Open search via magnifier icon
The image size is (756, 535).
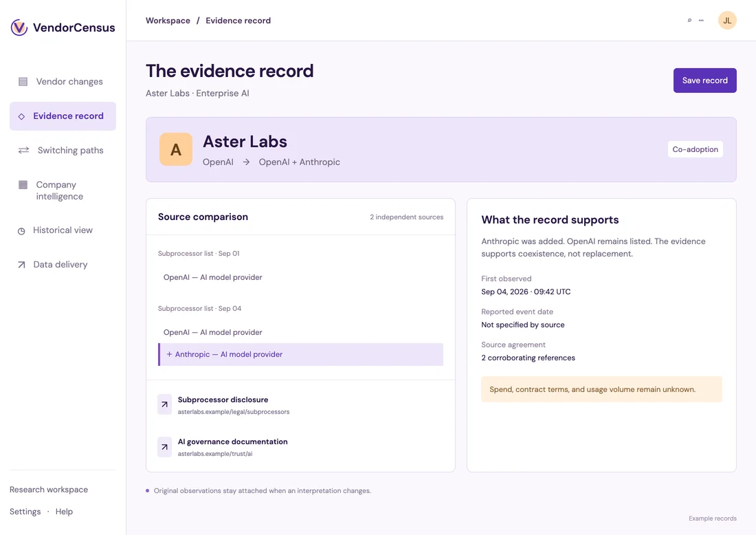coord(689,20)
